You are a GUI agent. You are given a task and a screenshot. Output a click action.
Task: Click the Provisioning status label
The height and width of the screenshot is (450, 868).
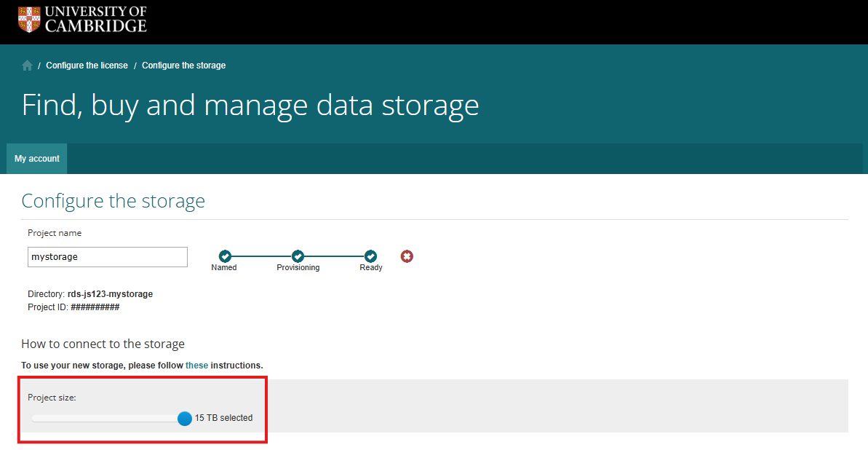click(298, 268)
